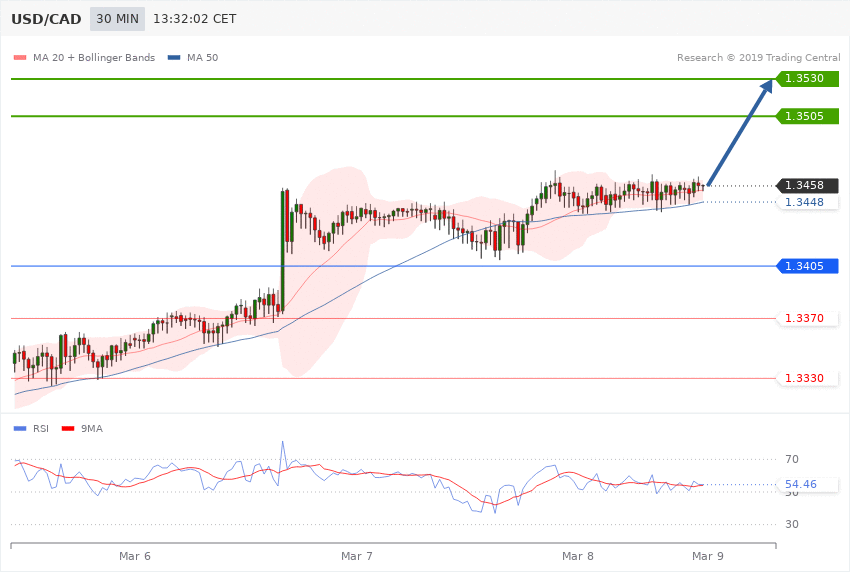Click the Mar 6 date axis label

pos(134,556)
